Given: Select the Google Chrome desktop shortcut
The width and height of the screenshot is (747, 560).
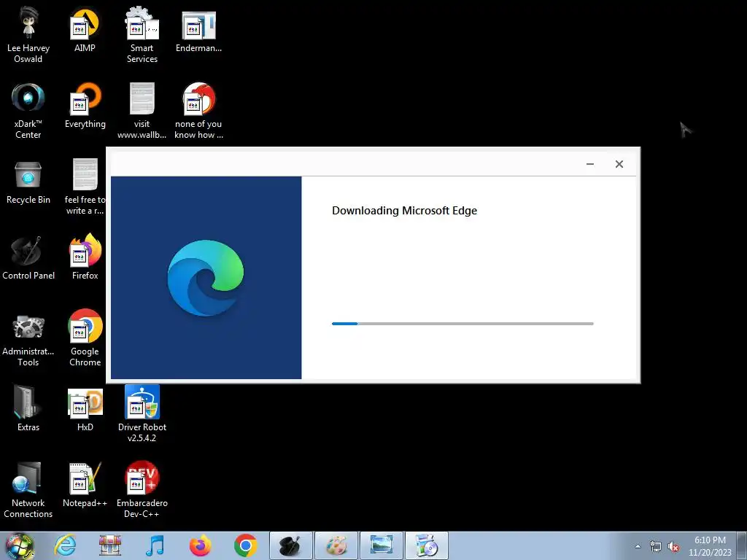Looking at the screenshot, I should tap(85, 338).
